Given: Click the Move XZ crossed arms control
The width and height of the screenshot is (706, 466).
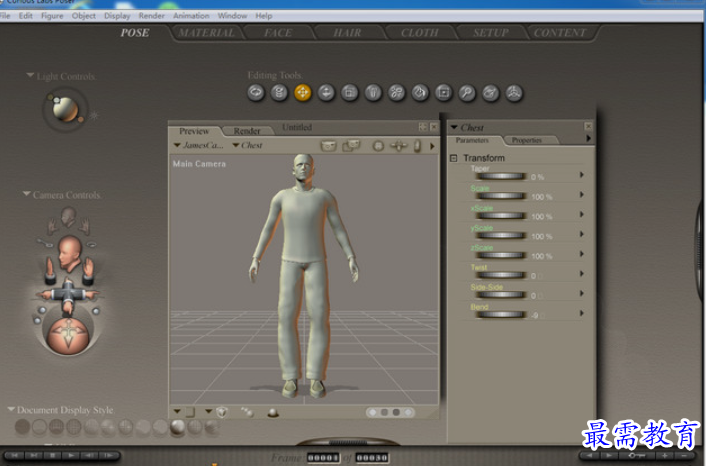Looking at the screenshot, I should click(x=68, y=295).
